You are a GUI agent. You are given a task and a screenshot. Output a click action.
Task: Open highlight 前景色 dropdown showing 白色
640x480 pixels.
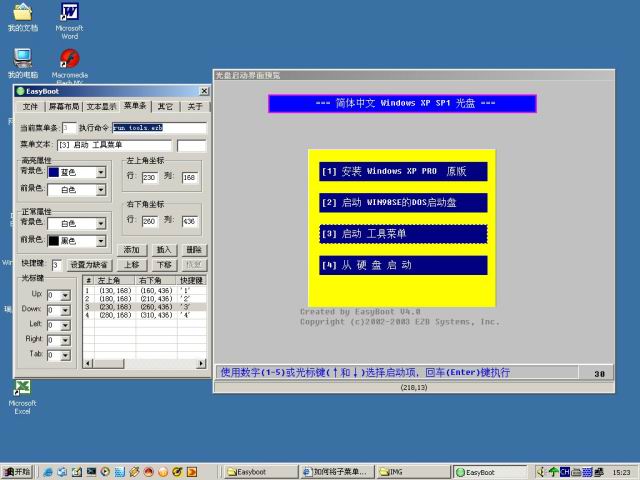pos(101,190)
